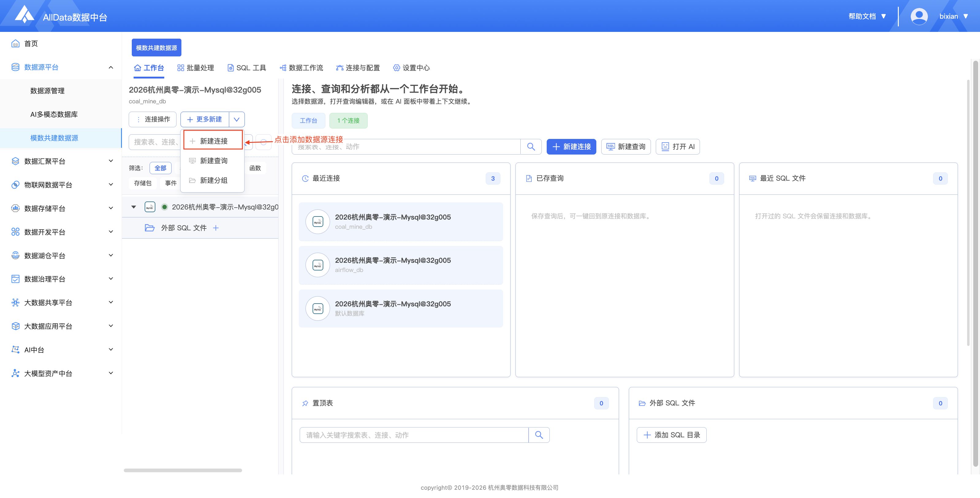Click the 请输入关键字搜索表 input field
The width and height of the screenshot is (980, 498).
(x=414, y=435)
